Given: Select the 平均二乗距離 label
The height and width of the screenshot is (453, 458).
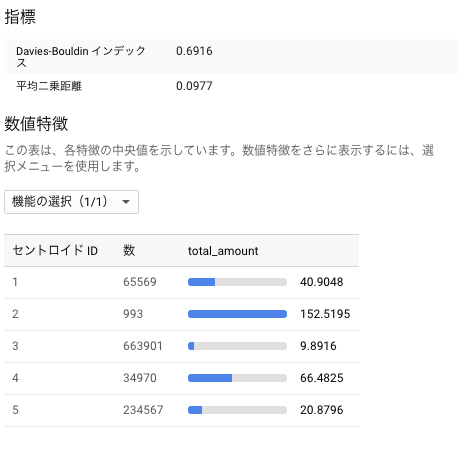Looking at the screenshot, I should click(x=49, y=86).
